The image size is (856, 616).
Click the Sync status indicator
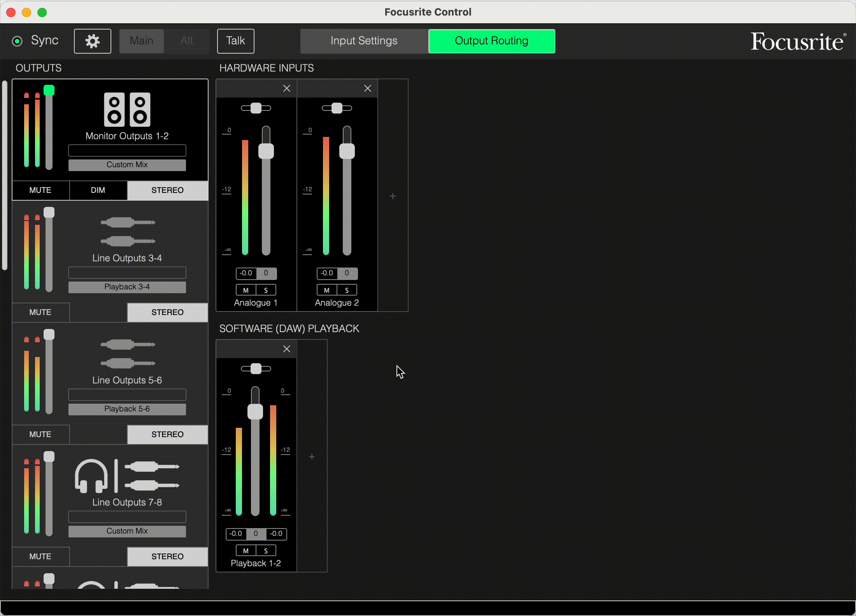click(x=17, y=41)
